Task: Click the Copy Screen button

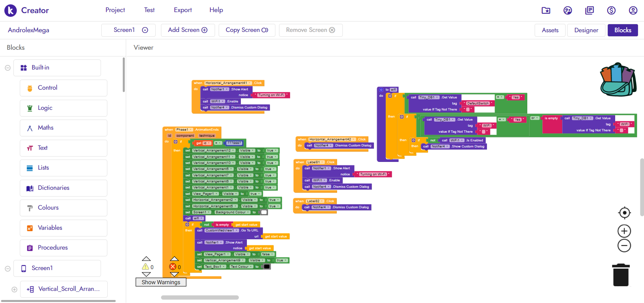Action: 247,30
